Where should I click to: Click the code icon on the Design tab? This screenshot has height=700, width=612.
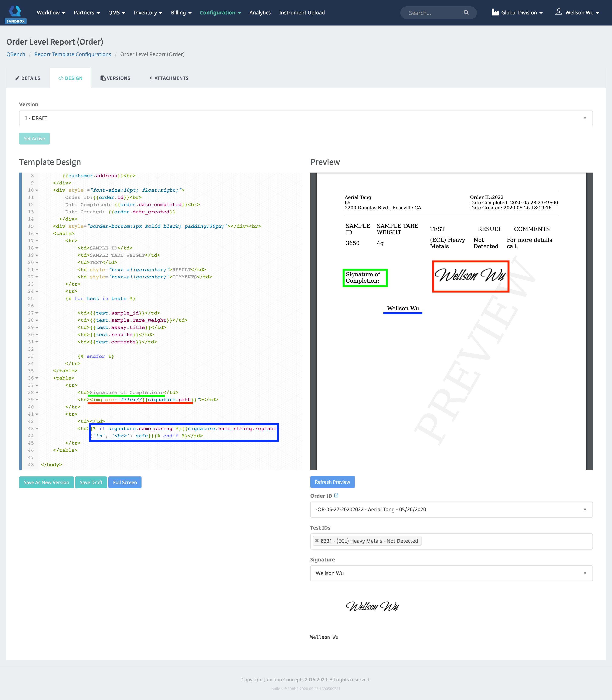coord(61,78)
